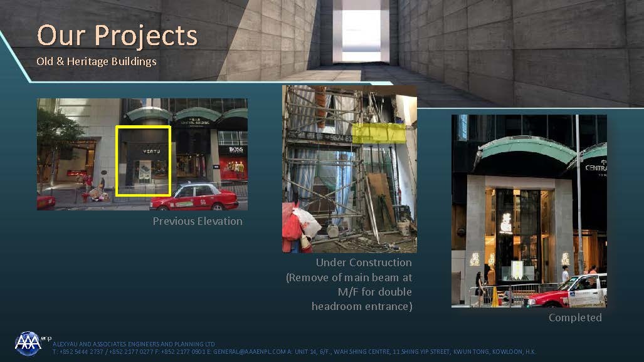Click the Alex Yau and Associates company name

[x=134, y=344]
